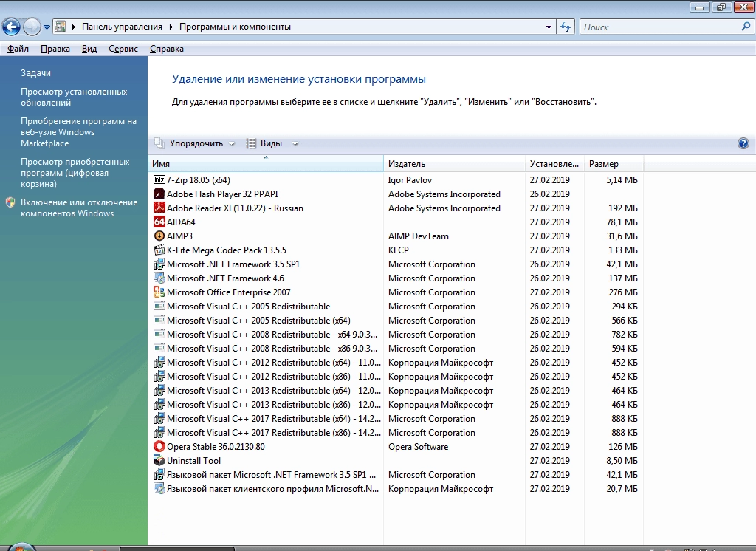This screenshot has height=551, width=756.
Task: Click the Uninstall Tool program icon
Action: pyautogui.click(x=159, y=460)
